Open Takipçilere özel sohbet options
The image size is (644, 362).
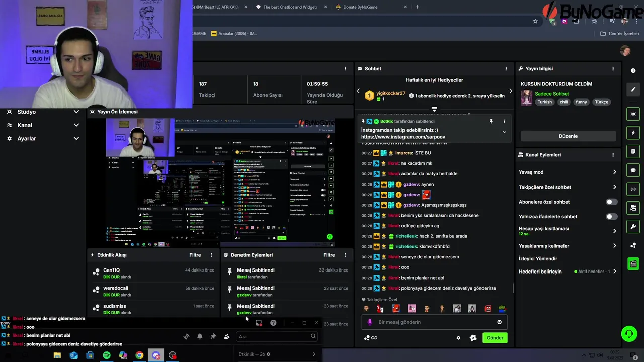[614, 187]
